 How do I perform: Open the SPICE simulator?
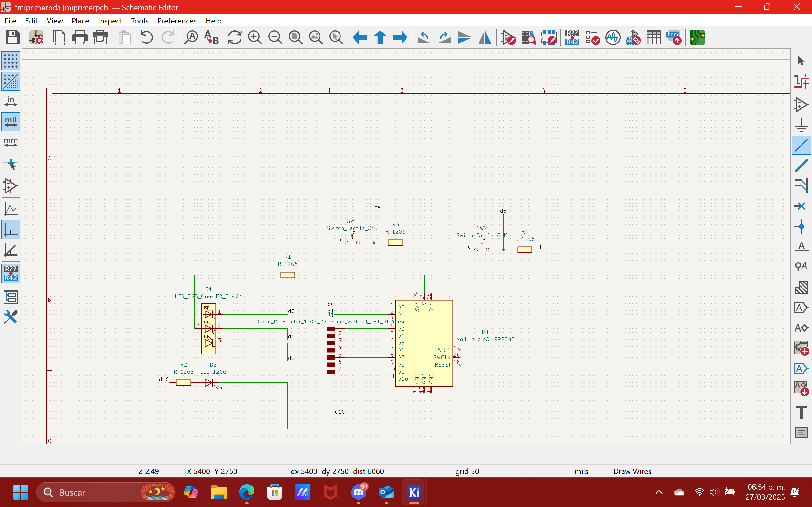tap(613, 37)
